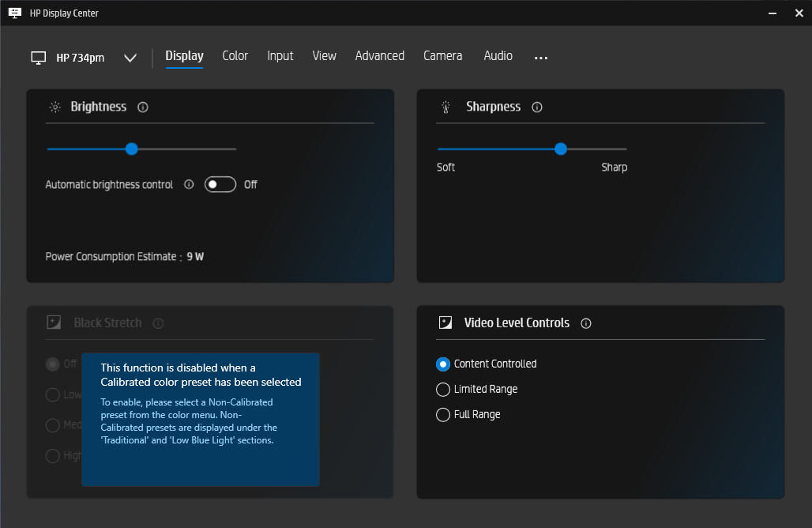Screen dimensions: 812x528
Task: Show the Sharpness info icon
Action: pyautogui.click(x=537, y=107)
